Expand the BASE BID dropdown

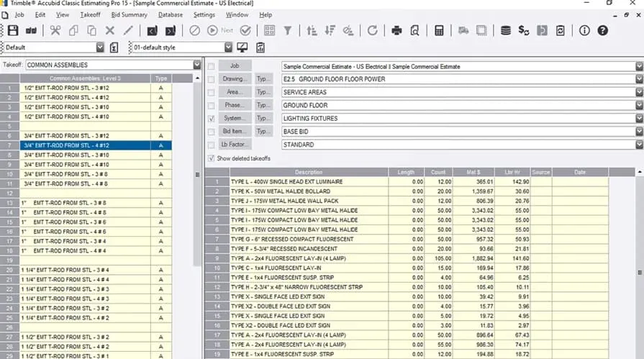coord(639,132)
